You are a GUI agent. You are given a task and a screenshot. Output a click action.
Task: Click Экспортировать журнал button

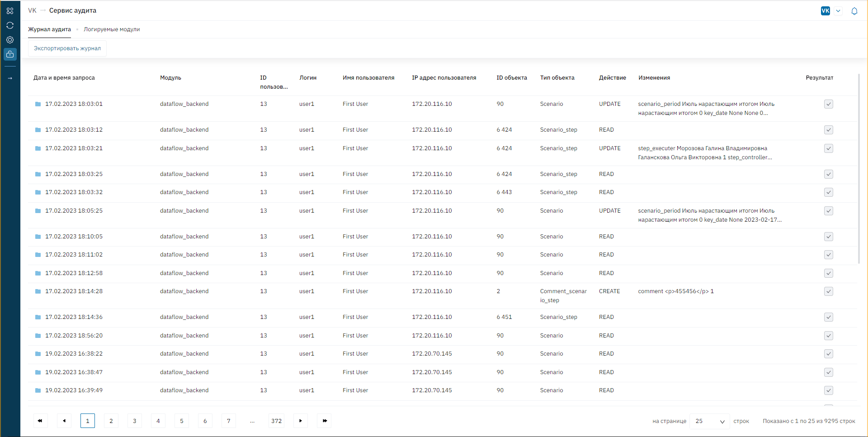[67, 48]
